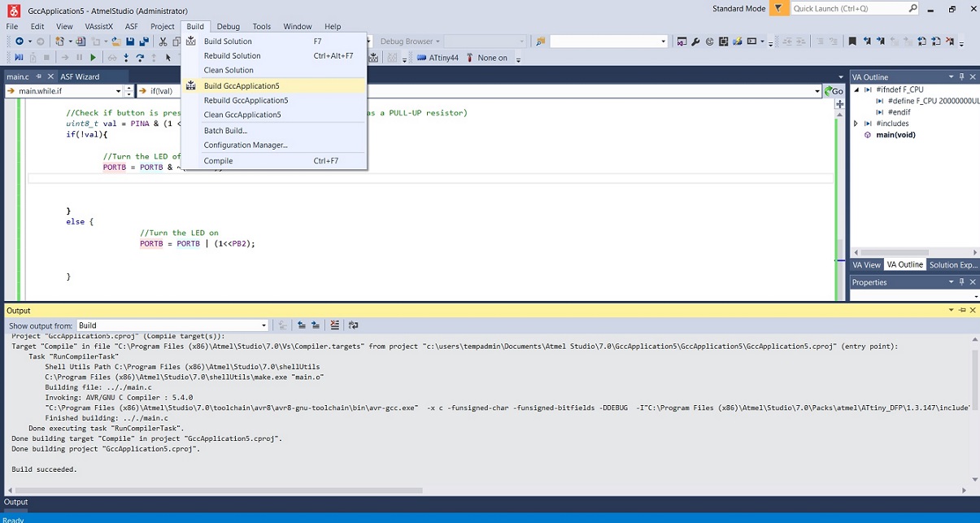
Task: Click the Navigate Backward arrow icon
Action: [x=18, y=41]
